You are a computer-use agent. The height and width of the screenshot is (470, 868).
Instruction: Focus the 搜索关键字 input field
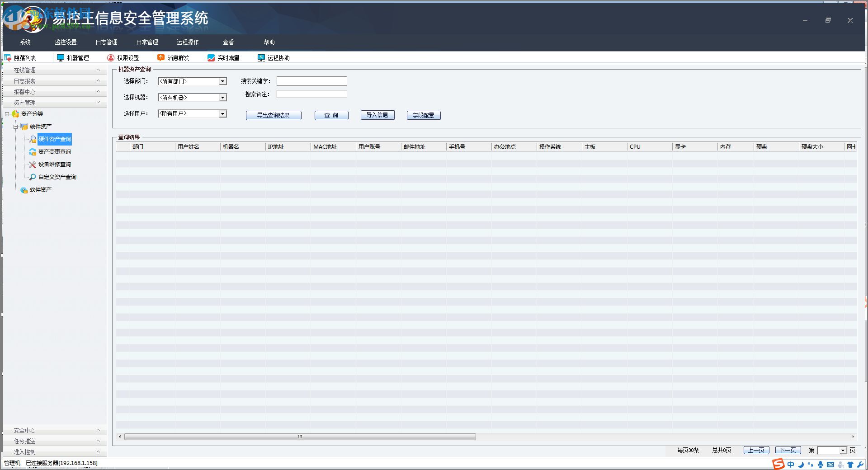pyautogui.click(x=312, y=81)
